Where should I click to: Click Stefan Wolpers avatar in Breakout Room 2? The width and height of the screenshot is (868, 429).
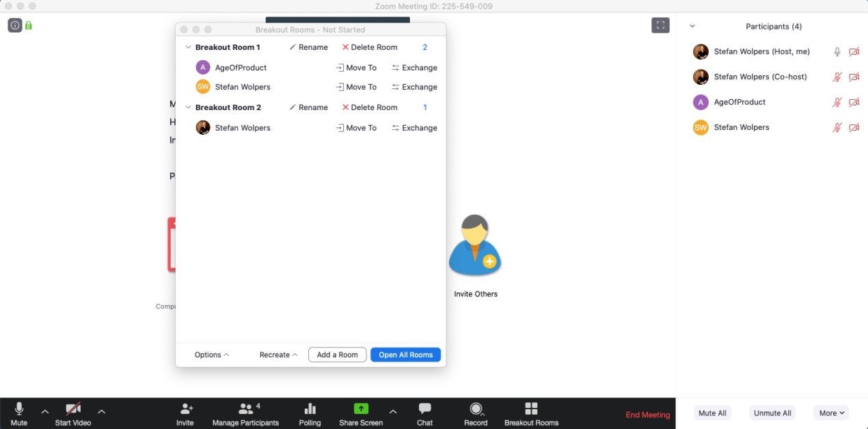click(203, 127)
